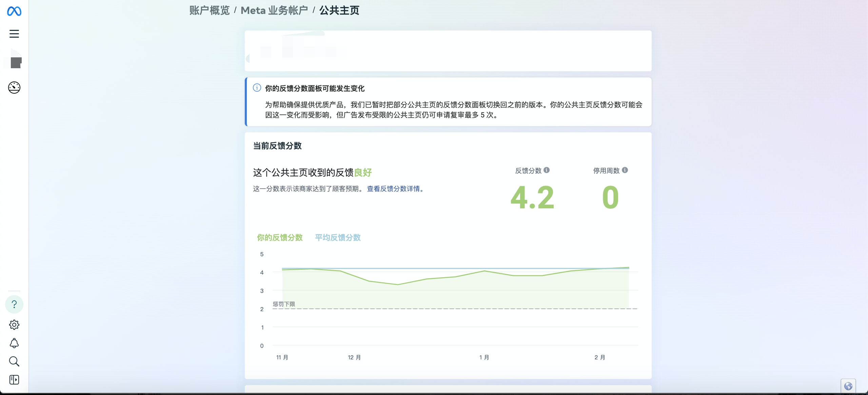Open 查看反馈分数详情 link
The image size is (868, 395).
tap(395, 189)
